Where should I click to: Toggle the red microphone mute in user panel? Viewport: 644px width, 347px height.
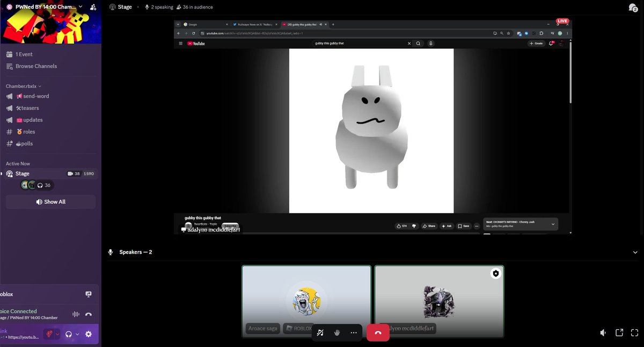pos(50,334)
